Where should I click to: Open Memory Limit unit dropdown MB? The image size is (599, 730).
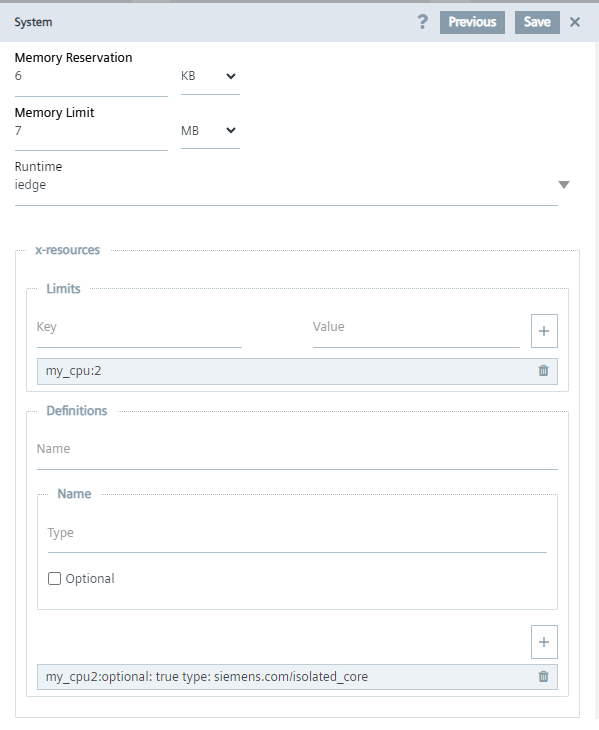point(210,131)
